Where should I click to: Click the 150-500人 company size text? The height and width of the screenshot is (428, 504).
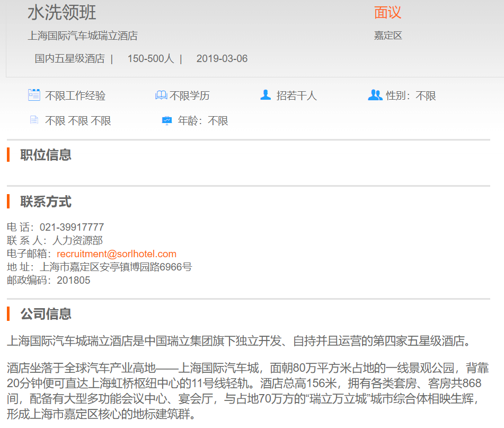pyautogui.click(x=151, y=58)
